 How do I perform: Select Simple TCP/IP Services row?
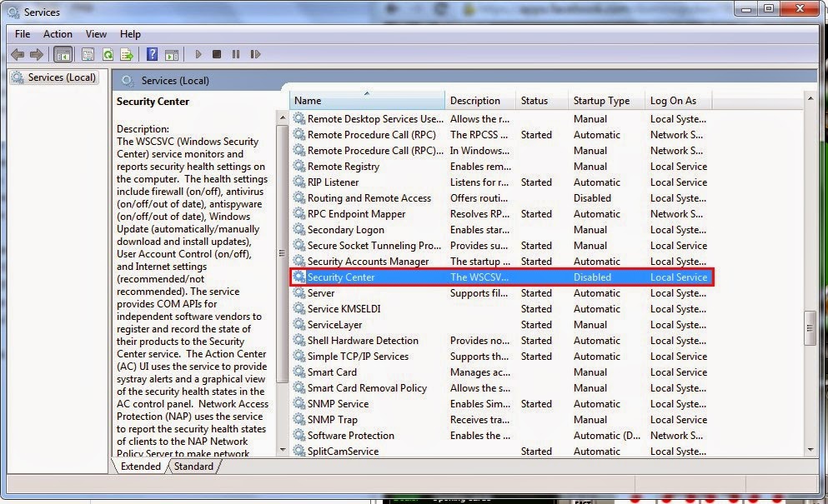(501, 357)
